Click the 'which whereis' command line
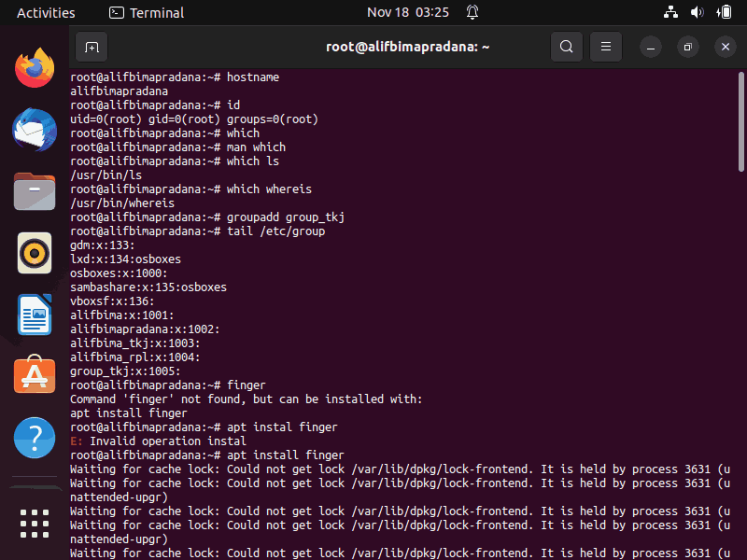This screenshot has height=560, width=747. tap(190, 189)
